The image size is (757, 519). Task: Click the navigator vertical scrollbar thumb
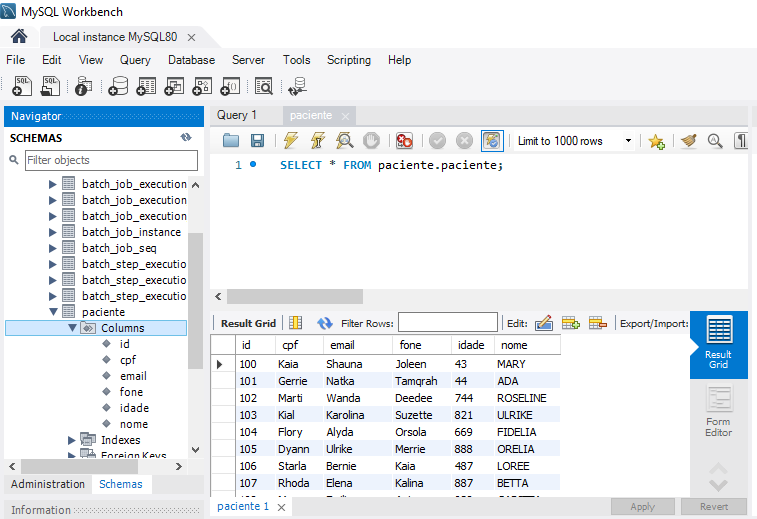click(x=195, y=301)
